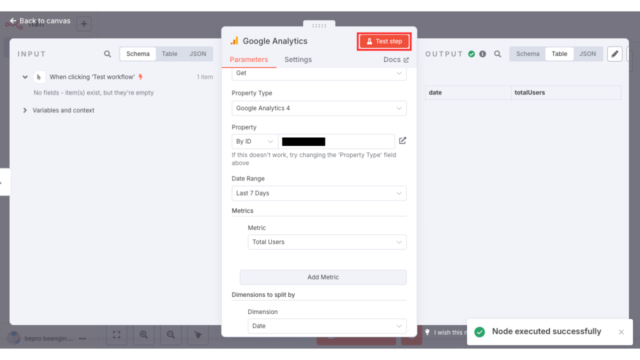Open the Property Type dropdown
The image size is (640, 360).
[x=319, y=108]
